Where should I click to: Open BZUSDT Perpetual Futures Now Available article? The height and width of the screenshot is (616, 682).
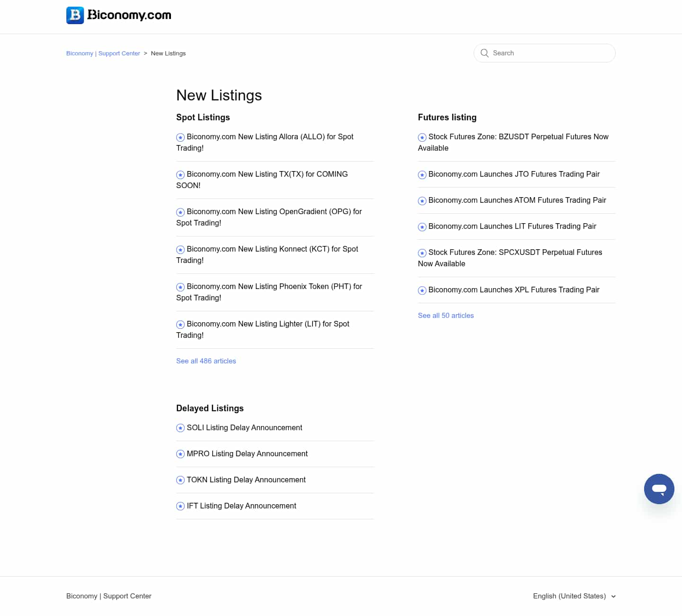click(x=513, y=142)
